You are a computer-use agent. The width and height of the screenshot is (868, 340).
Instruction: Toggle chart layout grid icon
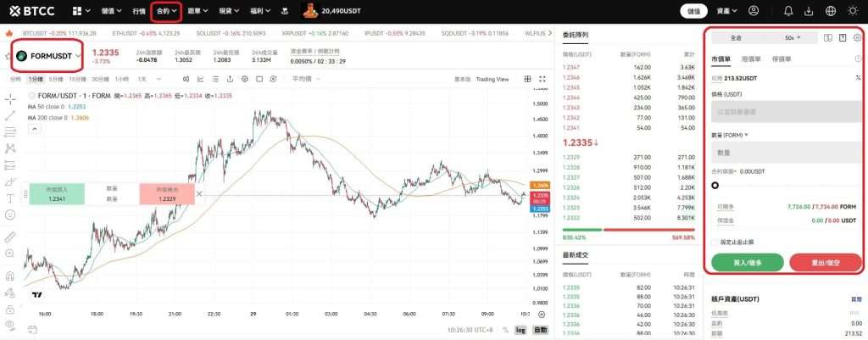[527, 79]
